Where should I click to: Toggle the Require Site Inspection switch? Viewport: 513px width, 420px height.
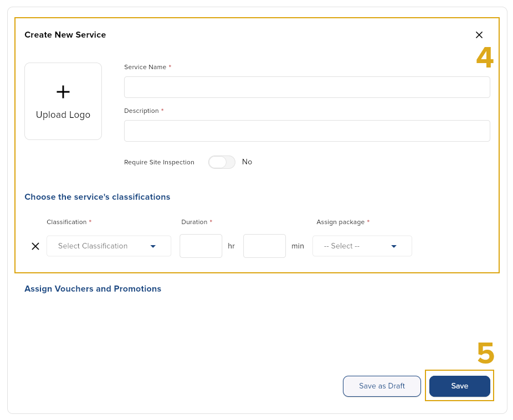coord(222,162)
